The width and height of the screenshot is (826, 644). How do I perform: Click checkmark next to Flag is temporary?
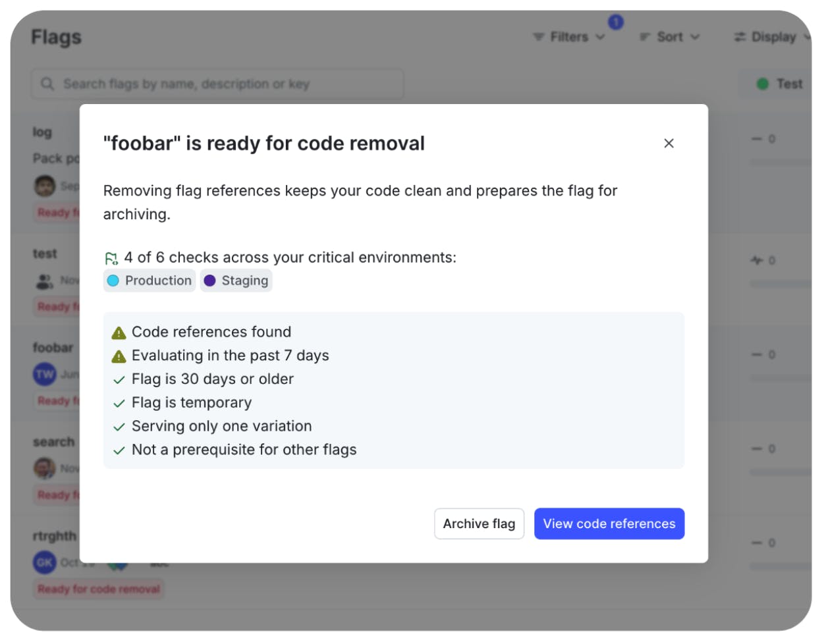(x=119, y=403)
